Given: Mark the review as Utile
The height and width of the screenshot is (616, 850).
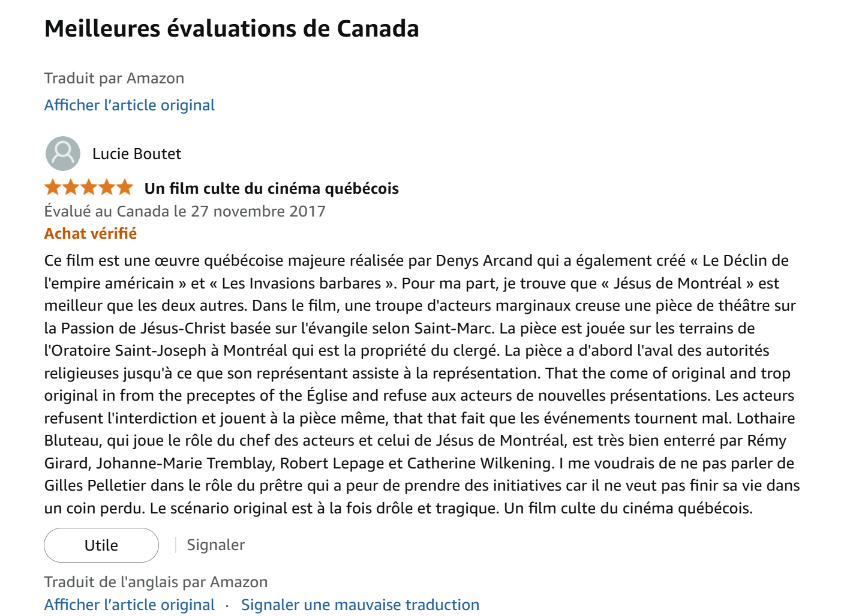Looking at the screenshot, I should point(101,545).
